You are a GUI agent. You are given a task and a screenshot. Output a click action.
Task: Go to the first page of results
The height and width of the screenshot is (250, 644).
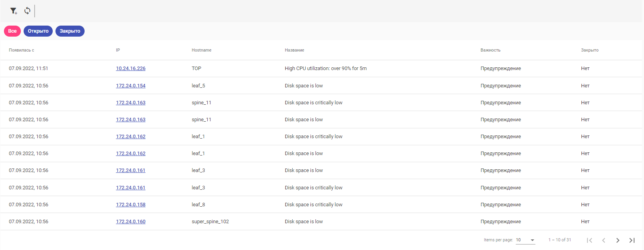click(589, 240)
